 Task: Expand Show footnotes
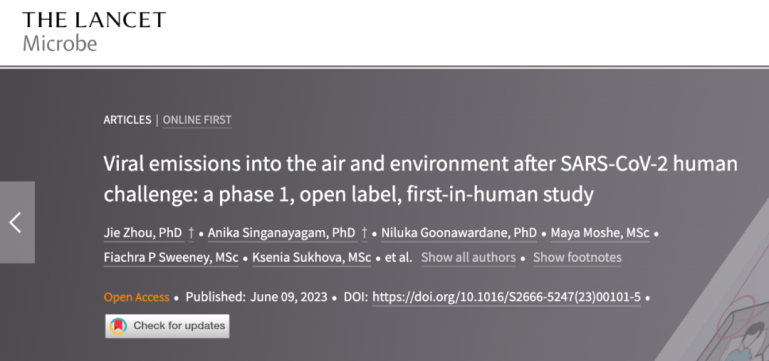pos(577,258)
